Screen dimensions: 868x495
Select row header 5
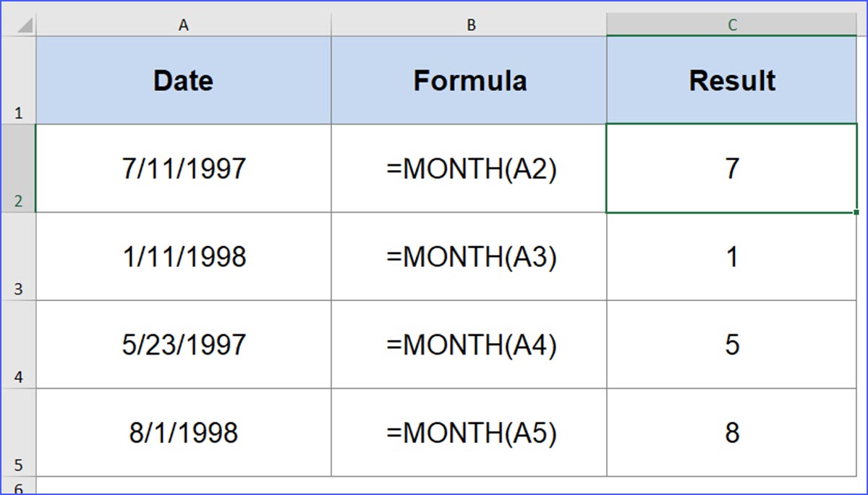(19, 433)
